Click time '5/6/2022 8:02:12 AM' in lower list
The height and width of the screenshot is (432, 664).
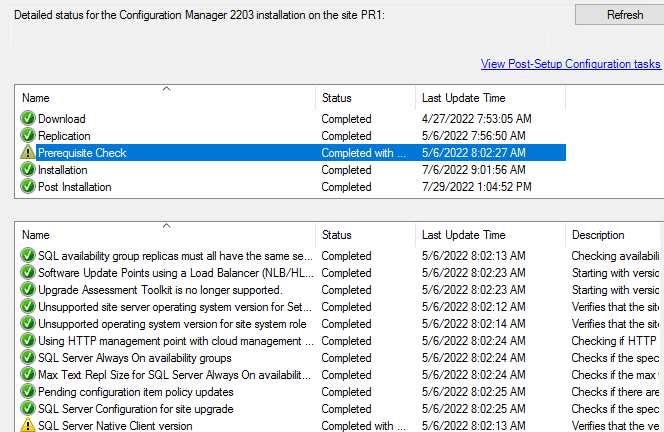pos(473,307)
